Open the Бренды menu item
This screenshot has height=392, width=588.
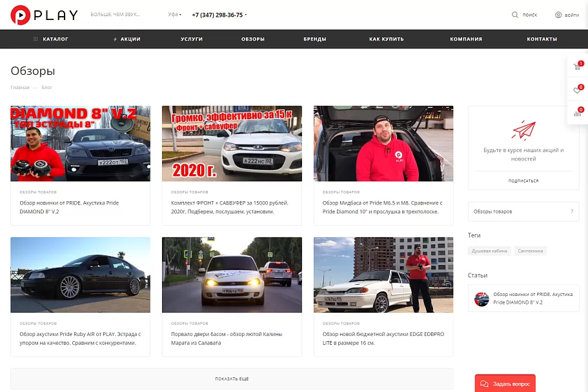314,39
